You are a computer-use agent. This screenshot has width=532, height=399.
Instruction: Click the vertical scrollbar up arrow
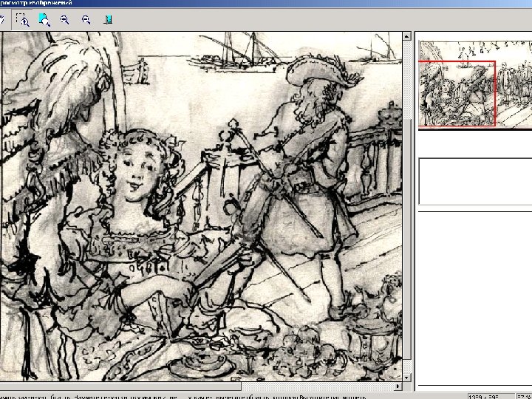pyautogui.click(x=407, y=36)
